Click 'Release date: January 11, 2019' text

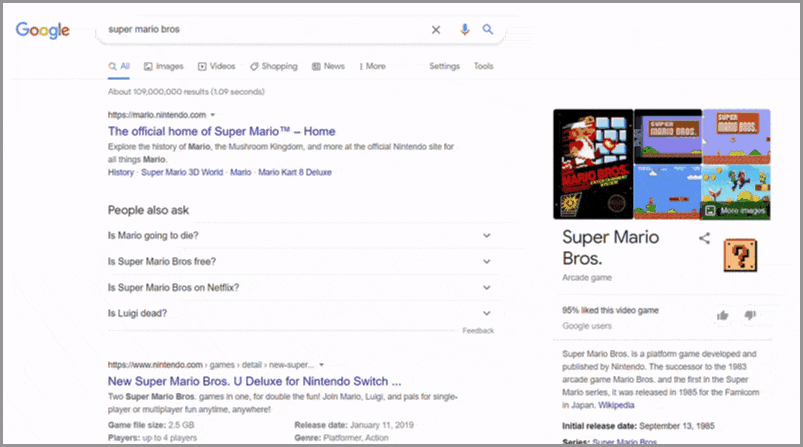tap(354, 425)
